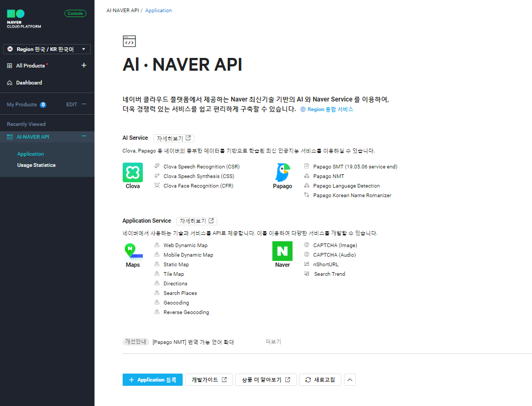Viewport: 532px width, 406px height.
Task: Click the Papago Language Detection text
Action: [346, 185]
